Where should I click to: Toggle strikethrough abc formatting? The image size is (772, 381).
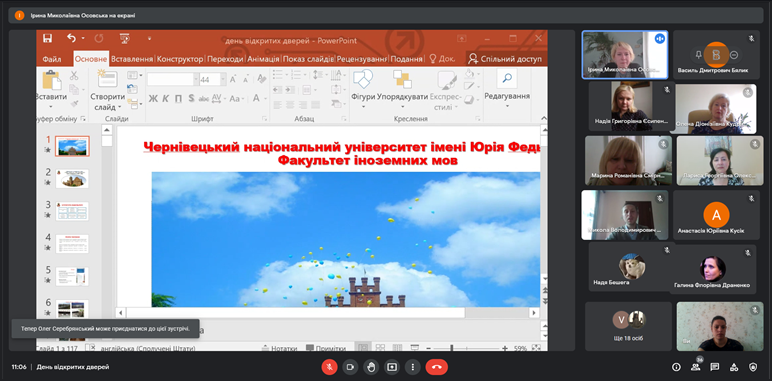click(x=204, y=98)
